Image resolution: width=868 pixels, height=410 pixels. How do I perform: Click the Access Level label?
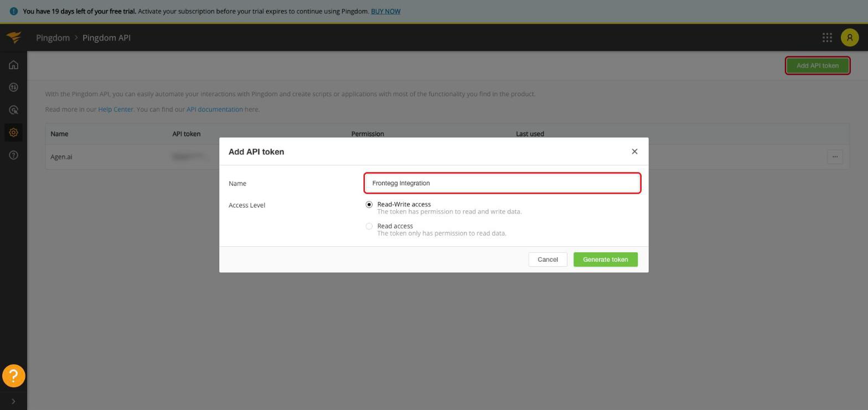[x=247, y=205]
